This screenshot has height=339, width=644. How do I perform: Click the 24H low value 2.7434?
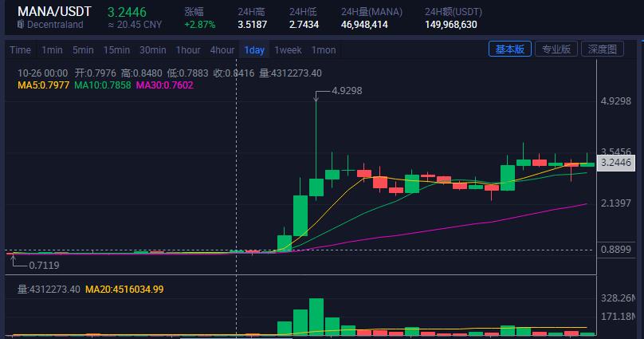(x=304, y=25)
